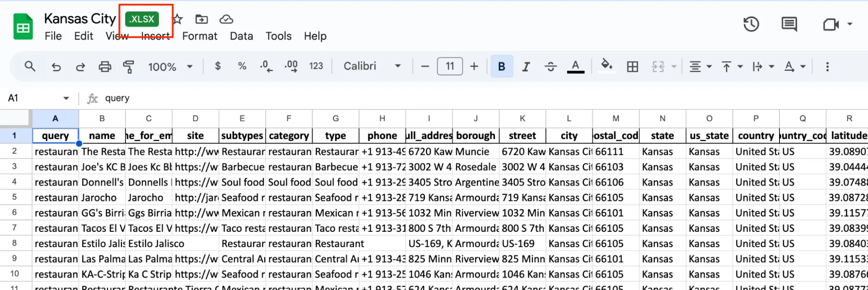
Task: Expand video call options arrow
Action: pos(850,24)
